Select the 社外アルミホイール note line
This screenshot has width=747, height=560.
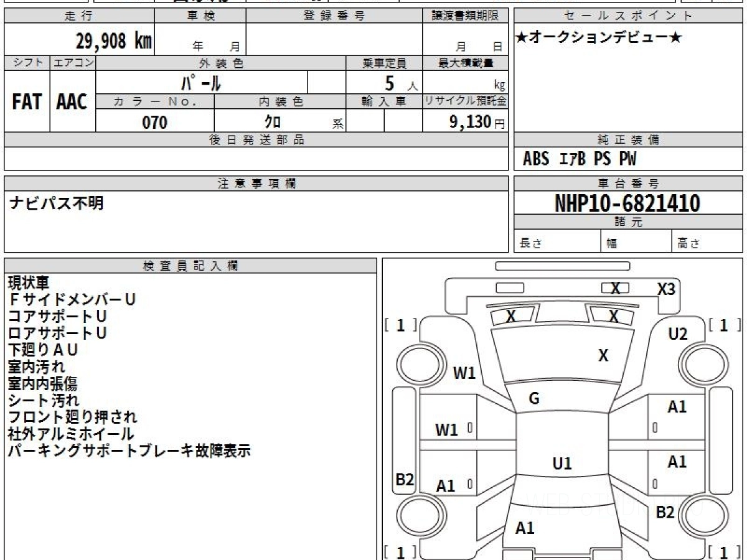(x=71, y=434)
